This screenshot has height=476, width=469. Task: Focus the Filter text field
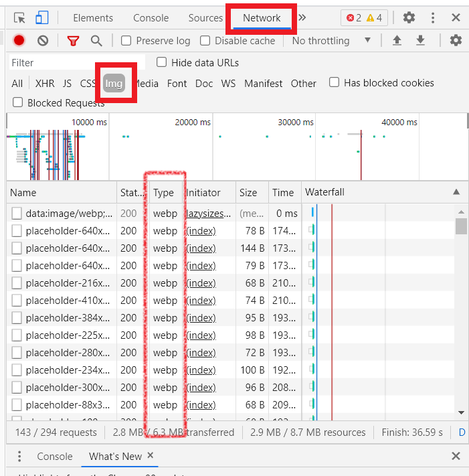(78, 62)
